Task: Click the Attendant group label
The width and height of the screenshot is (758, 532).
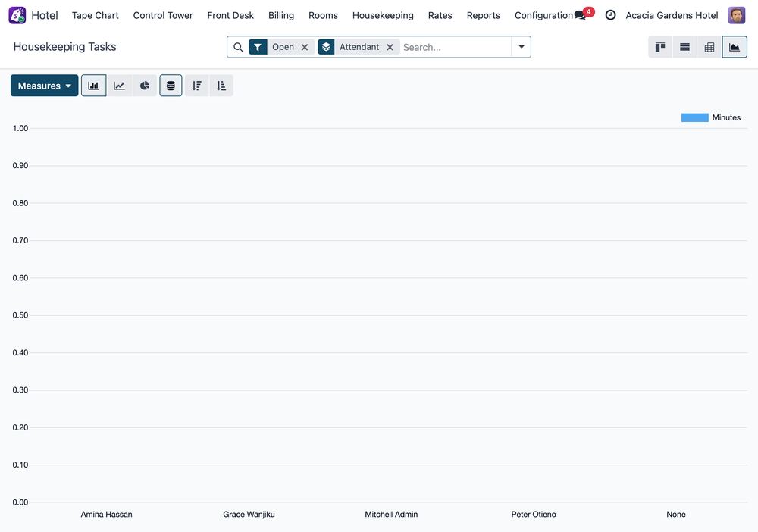Action: point(359,47)
